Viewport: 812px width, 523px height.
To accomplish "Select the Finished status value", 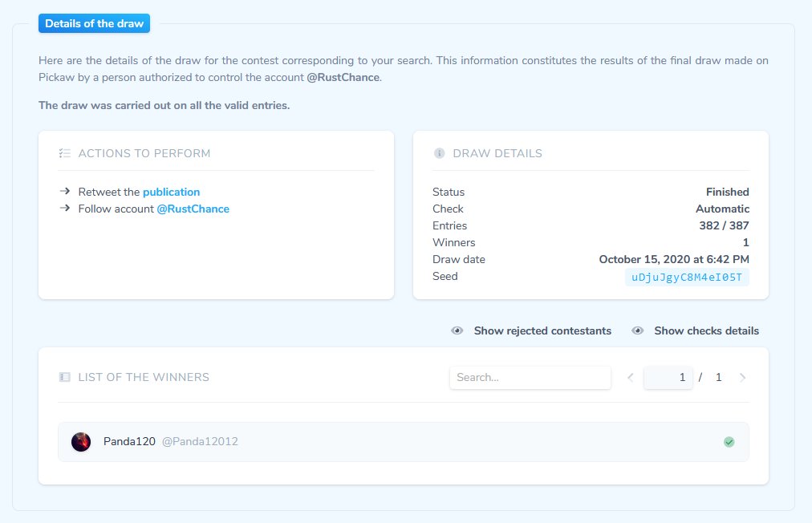I will 728,192.
